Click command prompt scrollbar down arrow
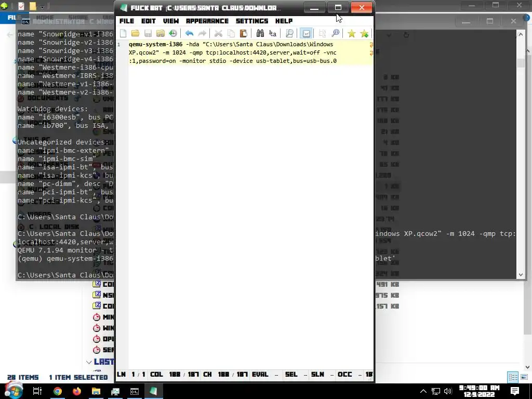The image size is (532, 399). click(x=521, y=275)
